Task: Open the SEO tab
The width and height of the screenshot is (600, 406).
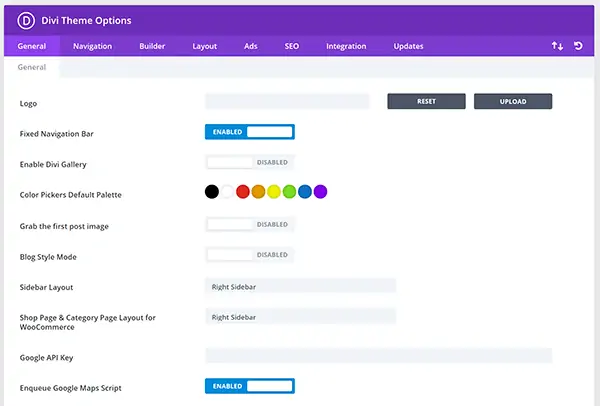Action: pos(292,46)
